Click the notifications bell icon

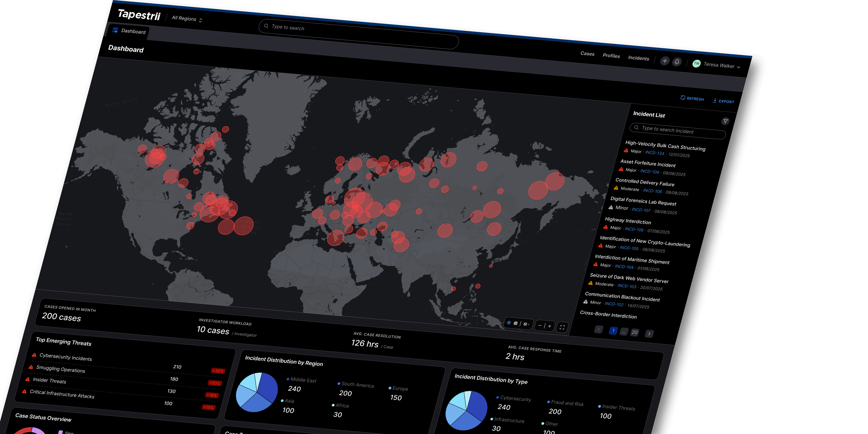pos(677,62)
